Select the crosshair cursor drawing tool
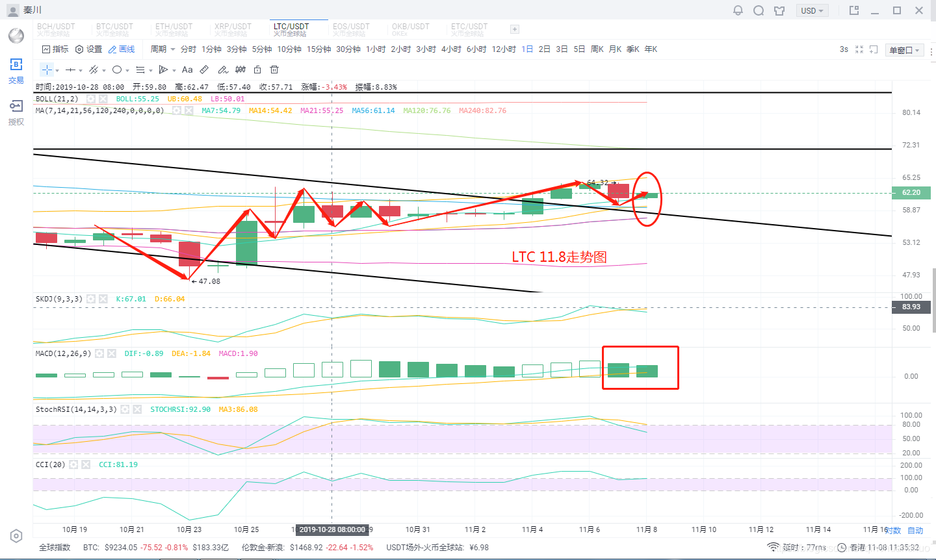 (x=47, y=70)
